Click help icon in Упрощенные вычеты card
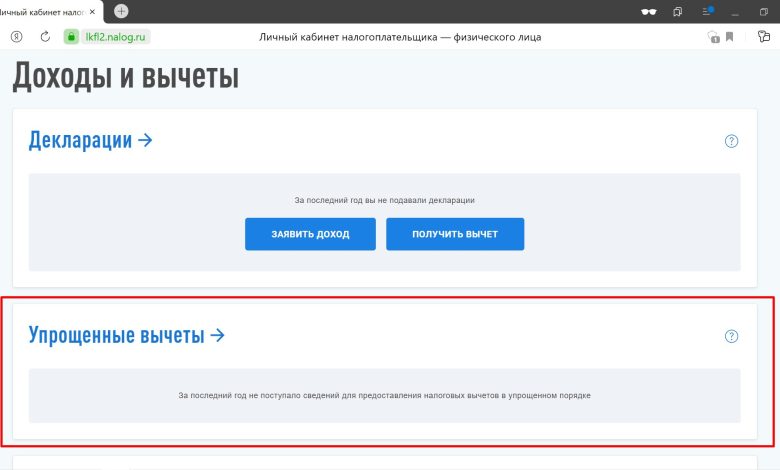The image size is (780, 470). [731, 336]
